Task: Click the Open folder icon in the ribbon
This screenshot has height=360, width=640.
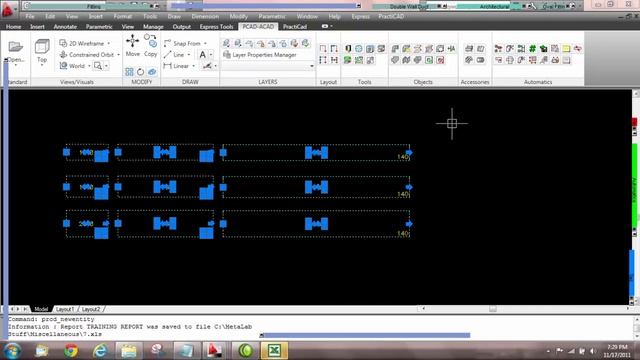Action: click(16, 46)
